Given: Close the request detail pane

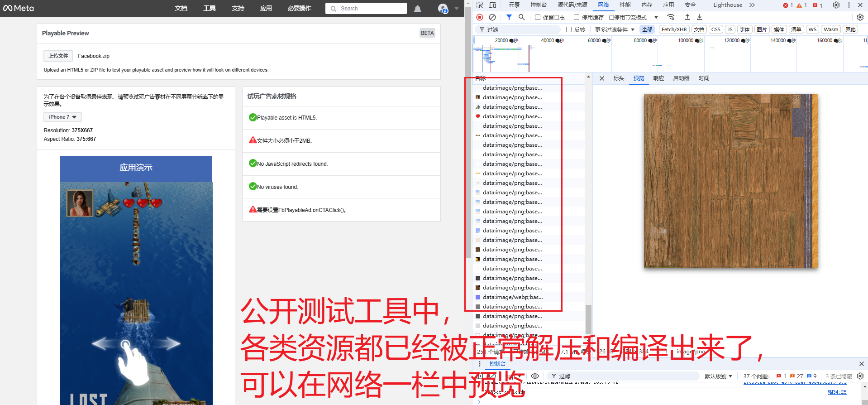Looking at the screenshot, I should click(602, 78).
